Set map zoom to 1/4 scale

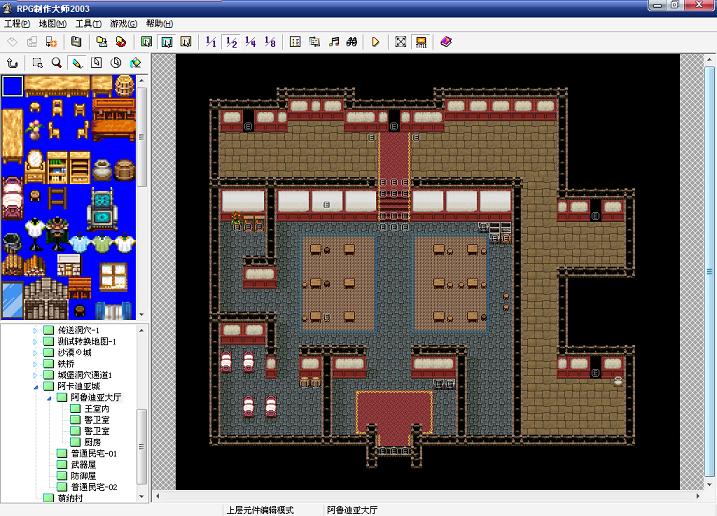tap(251, 42)
